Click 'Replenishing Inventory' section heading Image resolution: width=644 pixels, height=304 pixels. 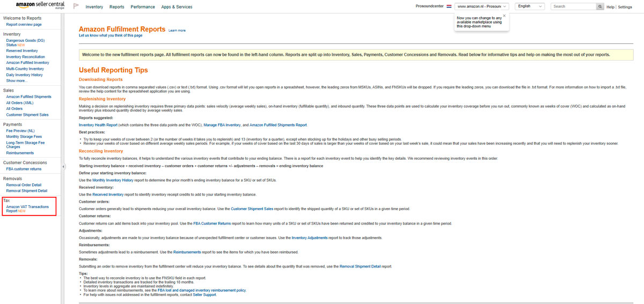click(101, 99)
